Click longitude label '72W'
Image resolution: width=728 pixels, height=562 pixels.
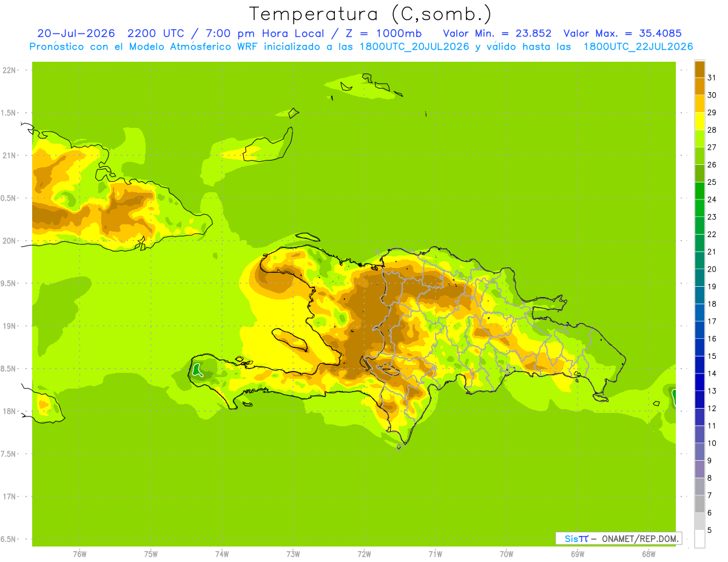(x=364, y=554)
